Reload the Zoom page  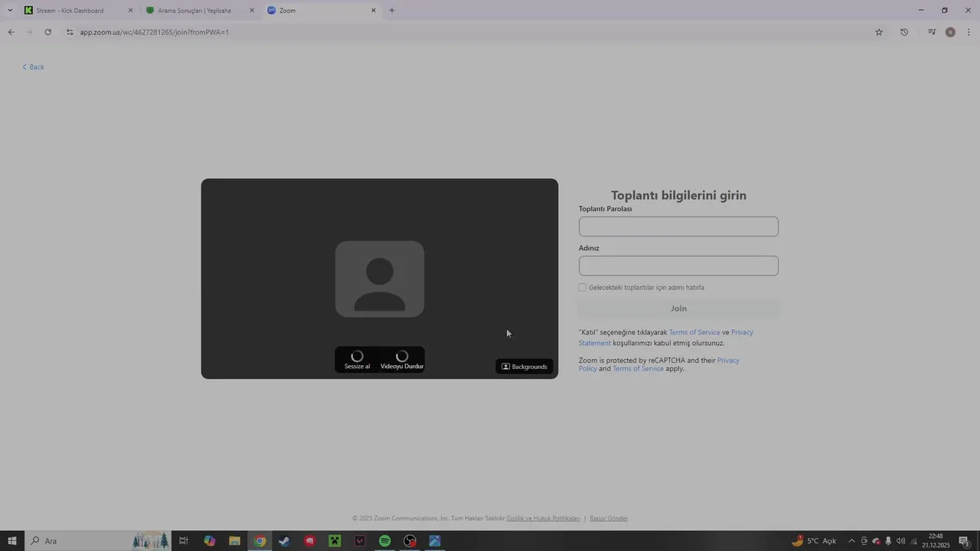coord(48,32)
